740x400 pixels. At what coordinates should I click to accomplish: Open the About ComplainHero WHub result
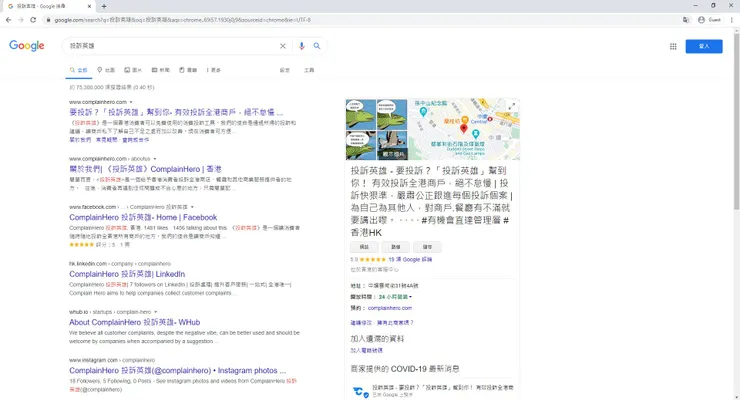[x=135, y=322]
